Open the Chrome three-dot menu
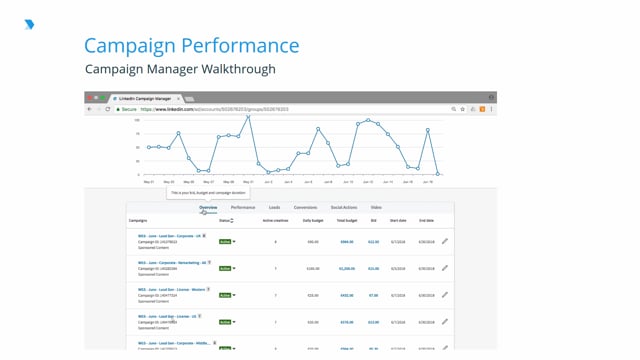 491,109
